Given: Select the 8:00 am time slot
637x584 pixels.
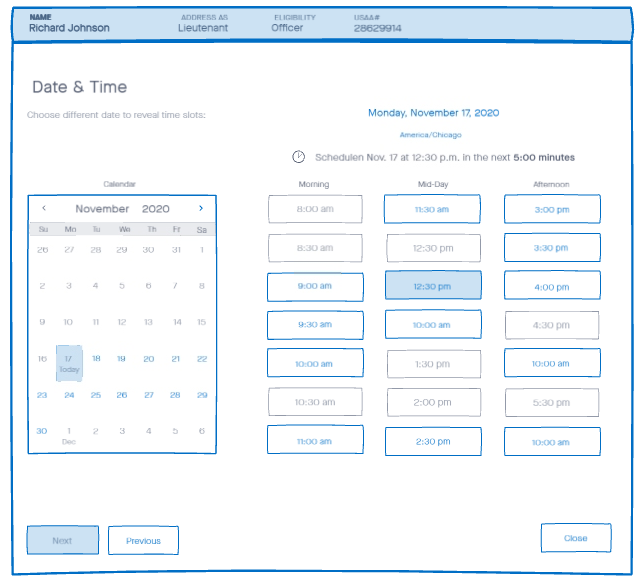Looking at the screenshot, I should (x=315, y=209).
